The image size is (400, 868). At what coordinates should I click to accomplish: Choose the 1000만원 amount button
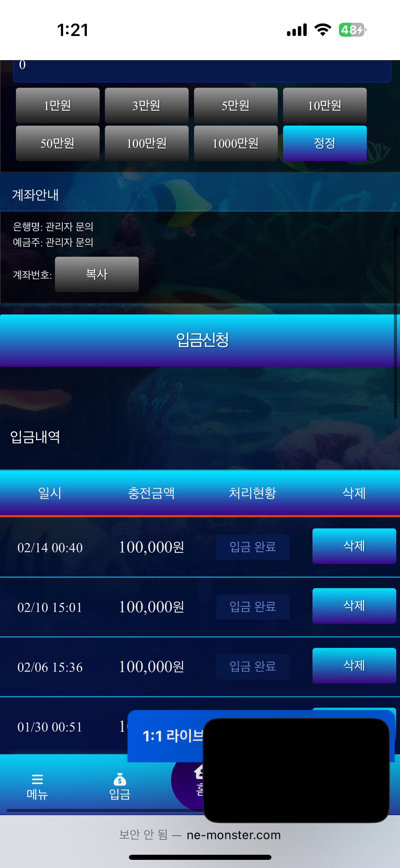(236, 143)
